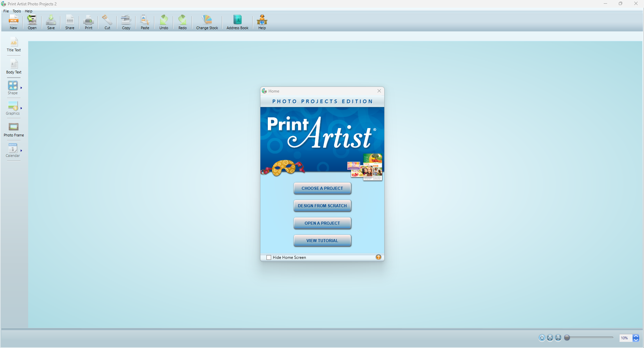
Task: Select the Calendar tool icon
Action: (13, 148)
